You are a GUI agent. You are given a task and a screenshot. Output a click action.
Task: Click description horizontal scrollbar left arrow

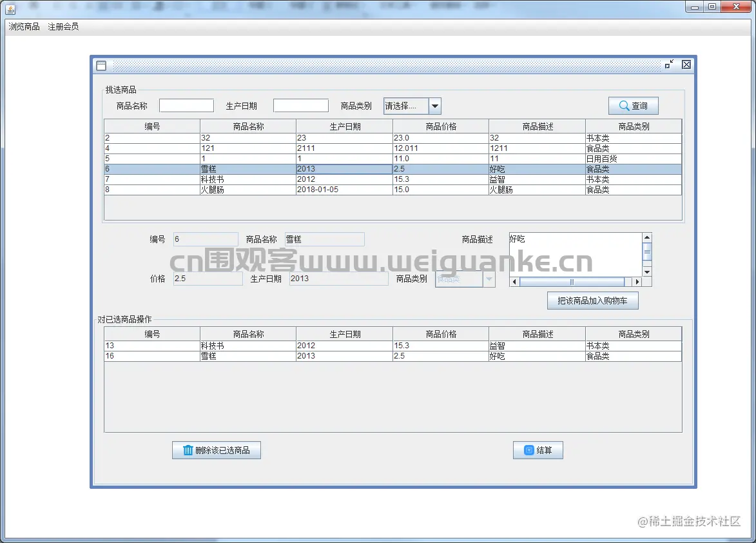tap(514, 282)
